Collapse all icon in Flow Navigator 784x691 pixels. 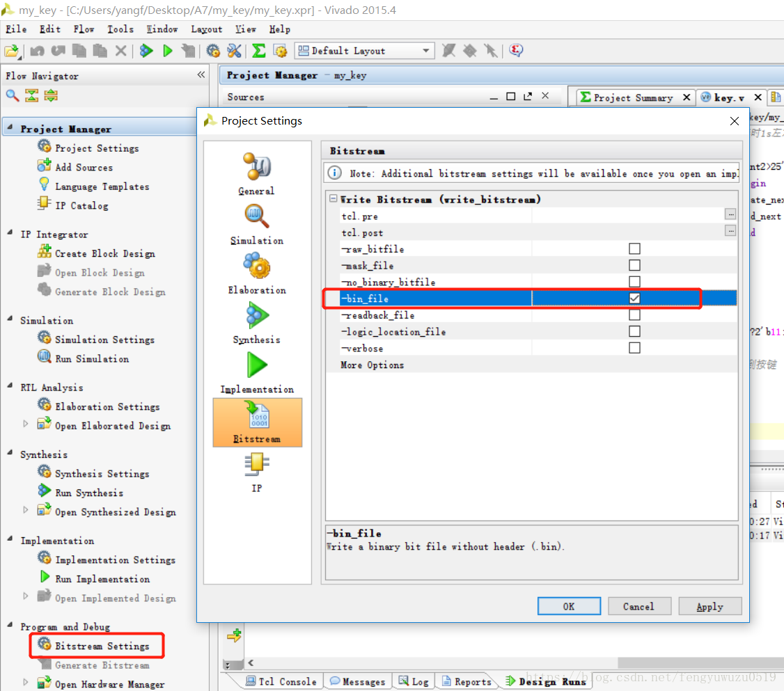tap(31, 95)
